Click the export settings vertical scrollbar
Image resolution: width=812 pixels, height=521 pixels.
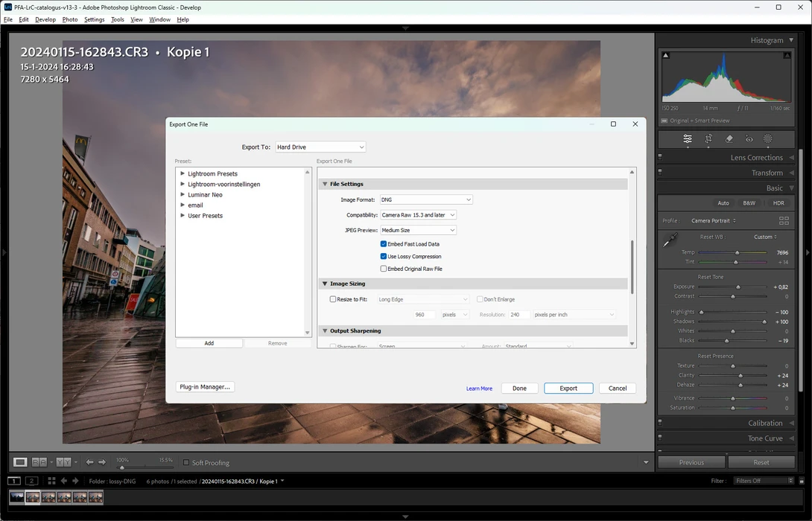632,267
